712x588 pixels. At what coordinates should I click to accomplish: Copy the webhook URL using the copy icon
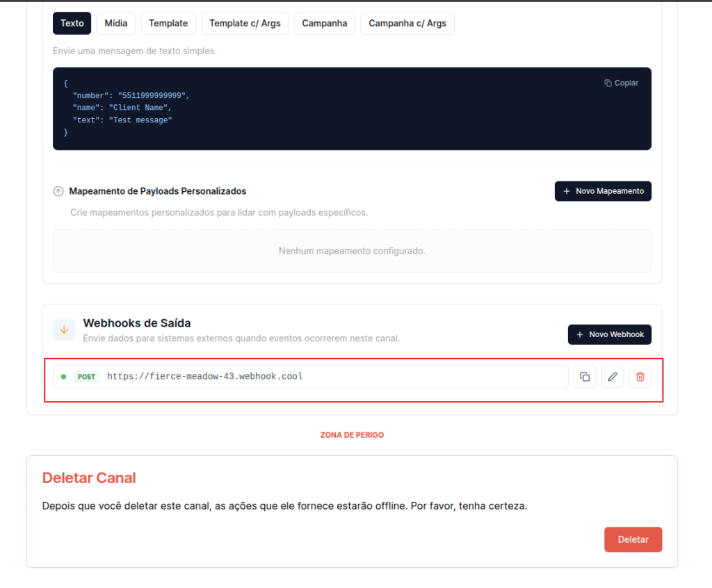click(585, 377)
